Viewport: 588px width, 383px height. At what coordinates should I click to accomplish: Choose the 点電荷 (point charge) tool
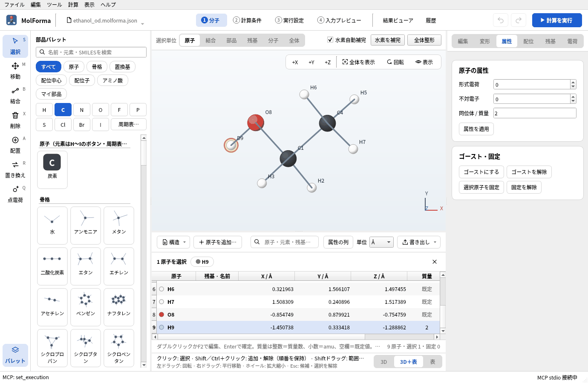[15, 194]
